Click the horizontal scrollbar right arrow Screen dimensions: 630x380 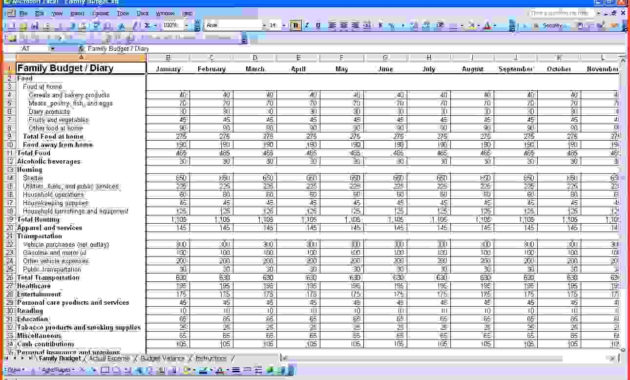(613, 358)
